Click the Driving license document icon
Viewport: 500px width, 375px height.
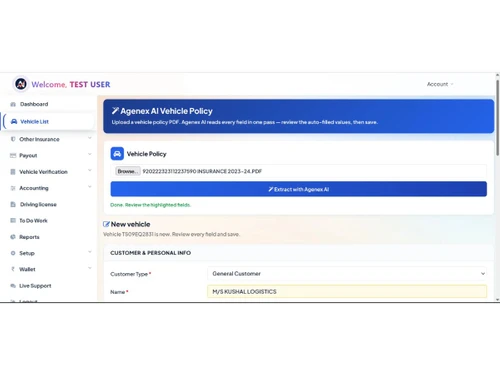[x=13, y=204]
